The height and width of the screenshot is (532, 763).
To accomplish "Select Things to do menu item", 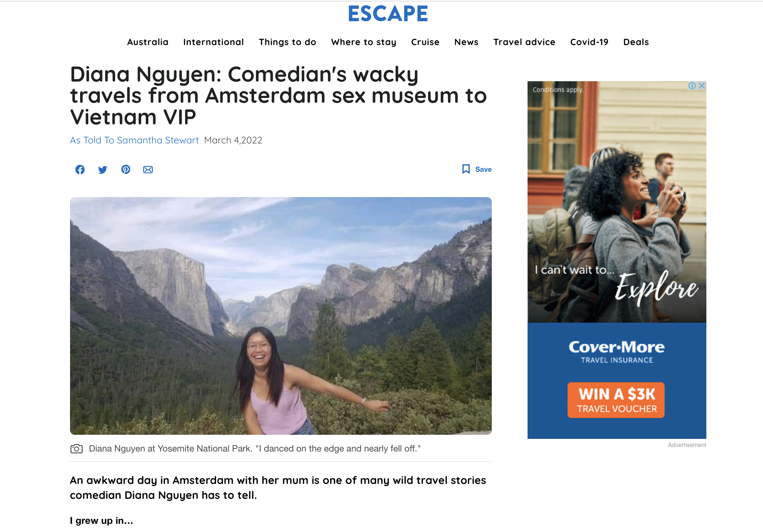I will pyautogui.click(x=288, y=42).
